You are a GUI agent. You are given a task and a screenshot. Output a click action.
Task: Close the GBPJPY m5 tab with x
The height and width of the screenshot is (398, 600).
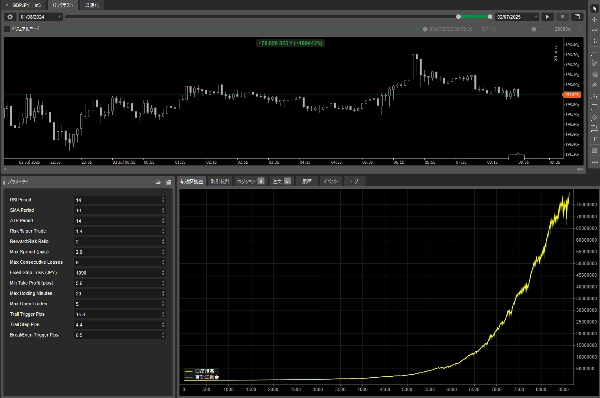pyautogui.click(x=7, y=5)
